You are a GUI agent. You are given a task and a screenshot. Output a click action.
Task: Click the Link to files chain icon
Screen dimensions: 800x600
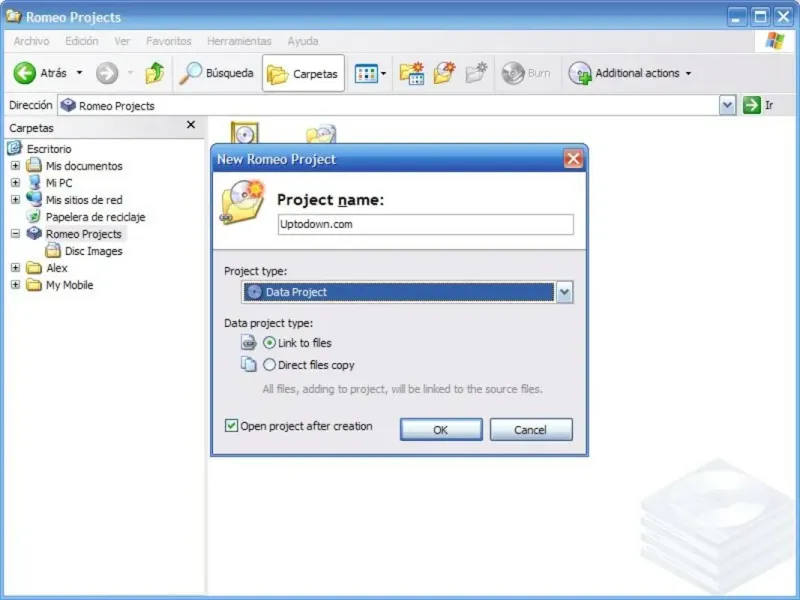pos(248,342)
